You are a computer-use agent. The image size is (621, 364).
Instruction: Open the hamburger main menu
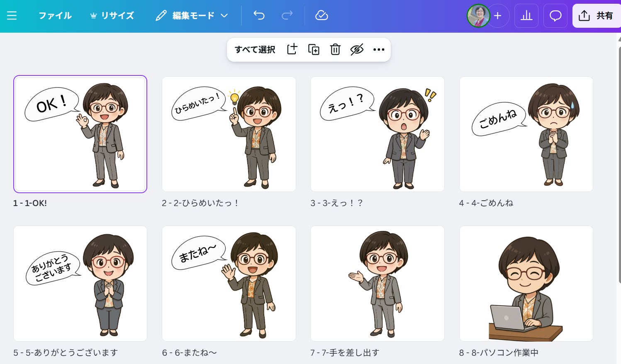pyautogui.click(x=12, y=16)
